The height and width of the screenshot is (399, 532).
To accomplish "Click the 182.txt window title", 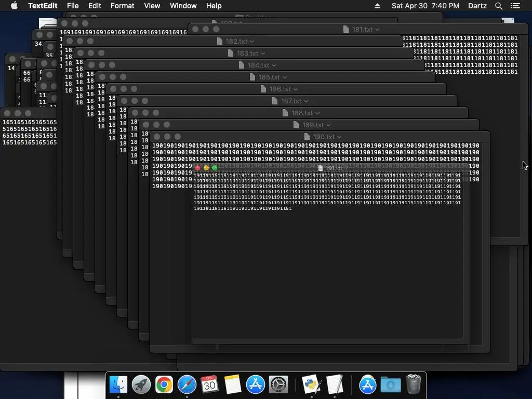I will (237, 42).
